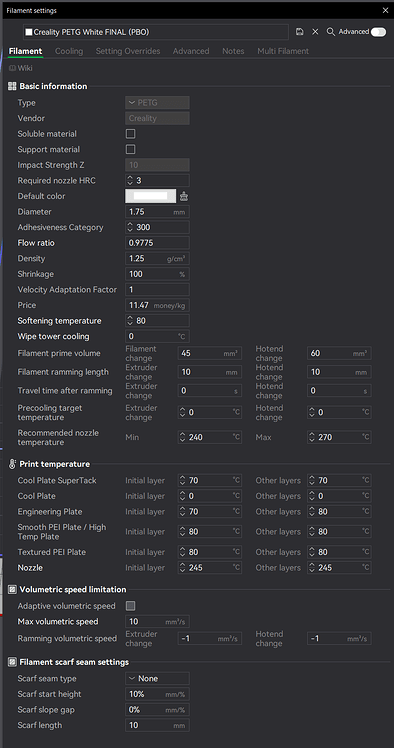Click the Basic information section icon

tap(12, 86)
